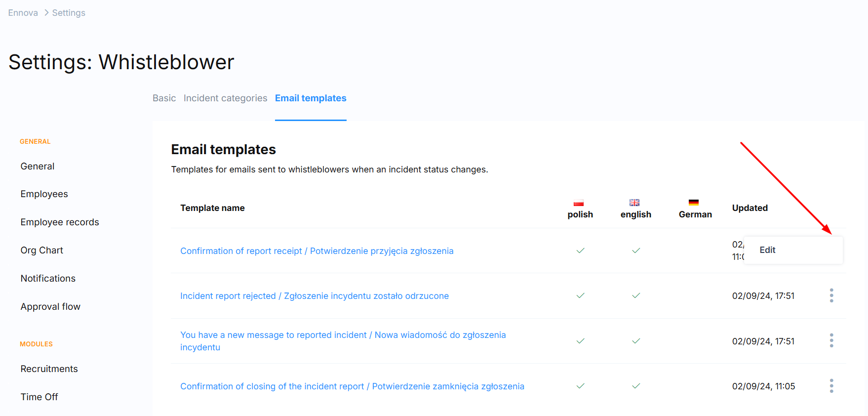The height and width of the screenshot is (416, 868).
Task: Switch to the Incident categories tab
Action: pyautogui.click(x=225, y=98)
